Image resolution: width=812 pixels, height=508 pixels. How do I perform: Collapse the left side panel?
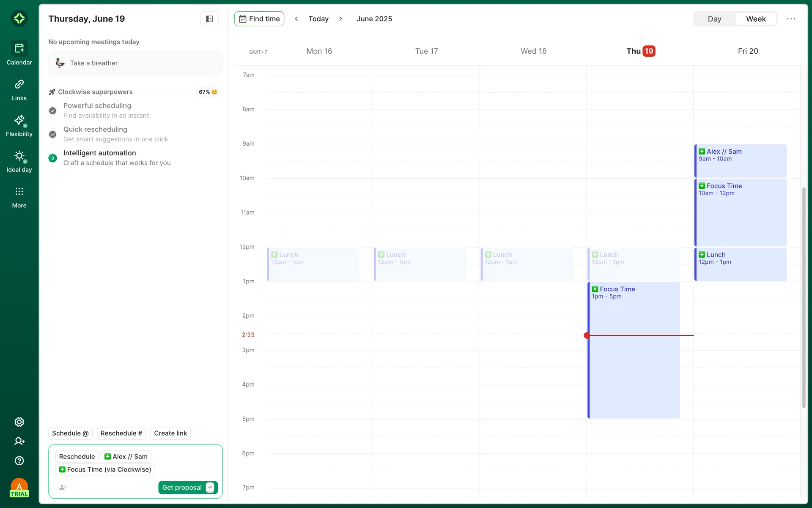coord(209,19)
